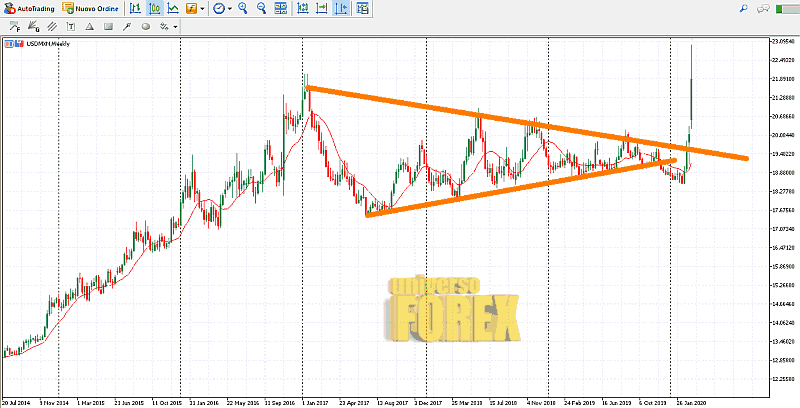Image resolution: width=800 pixels, height=408 pixels.
Task: Toggle the AutoTrading button
Action: tap(29, 8)
